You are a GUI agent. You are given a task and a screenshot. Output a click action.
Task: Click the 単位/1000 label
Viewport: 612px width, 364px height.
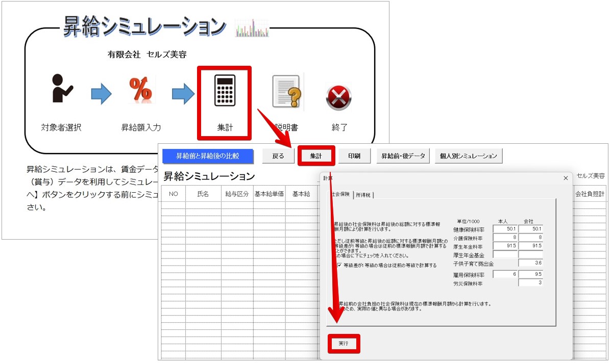(469, 221)
